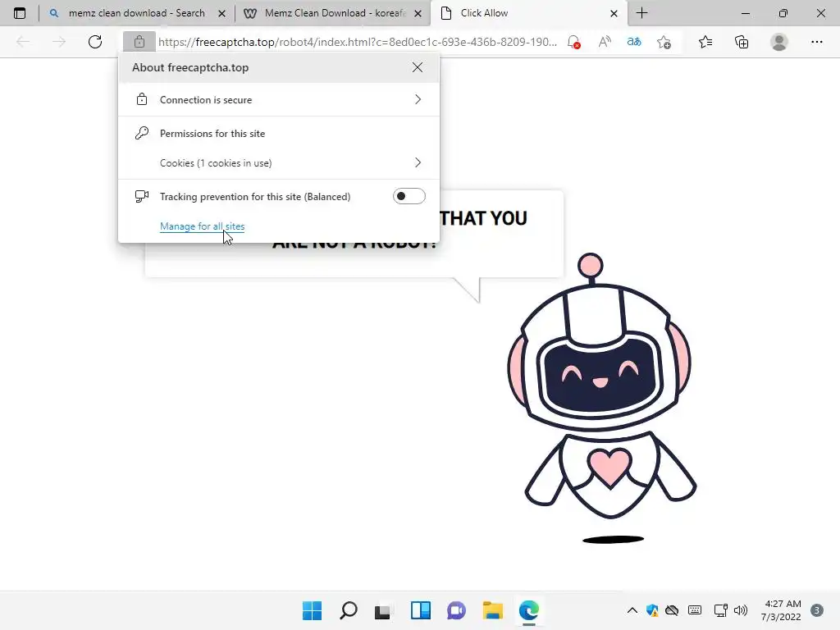Open the Favorites list icon
This screenshot has height=630, width=840.
pyautogui.click(x=705, y=42)
